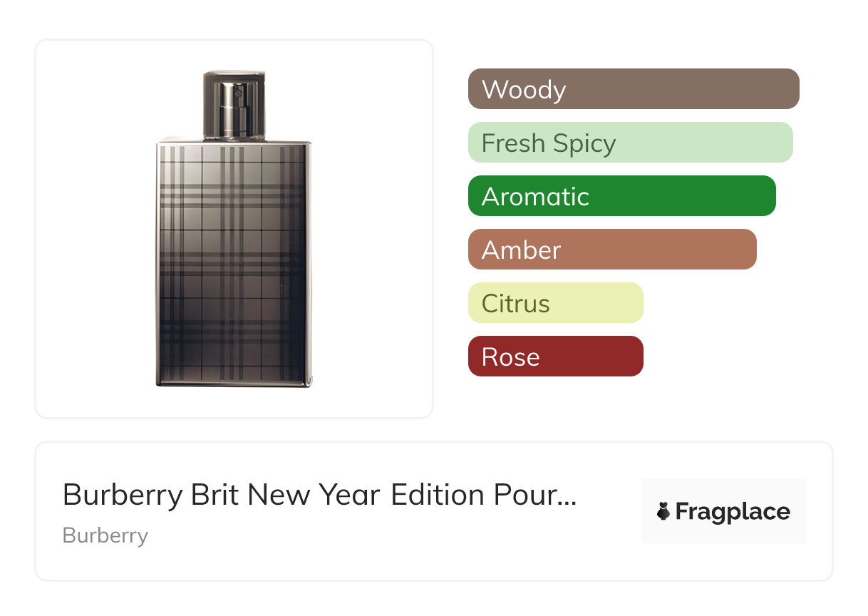Screen dimensions: 868x616
Task: Click the Fragplace bottle logo icon
Action: pos(663,512)
